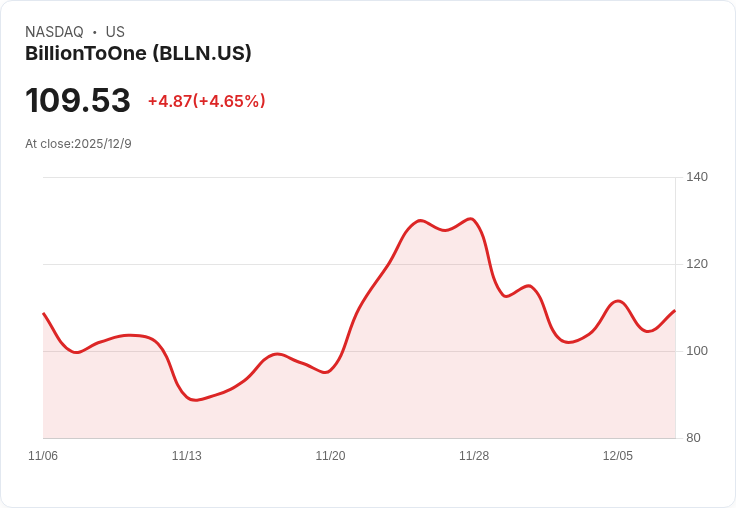Click the chart line's highest peak near 11/28
This screenshot has height=508, width=736.
tap(471, 219)
